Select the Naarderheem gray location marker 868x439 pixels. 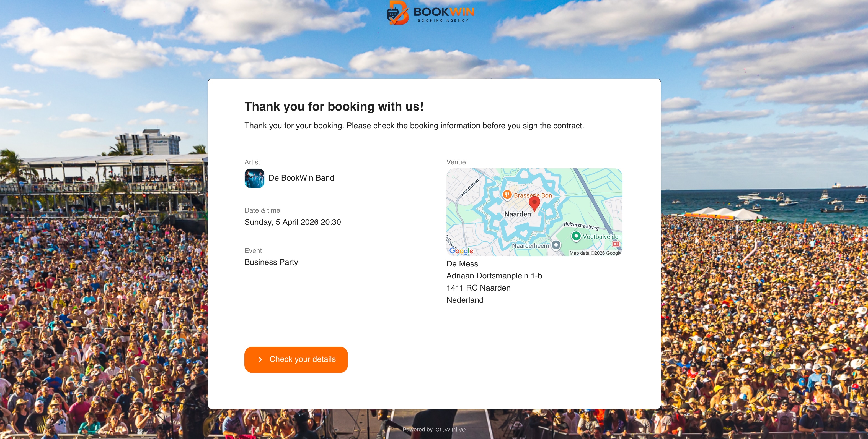coord(556,245)
